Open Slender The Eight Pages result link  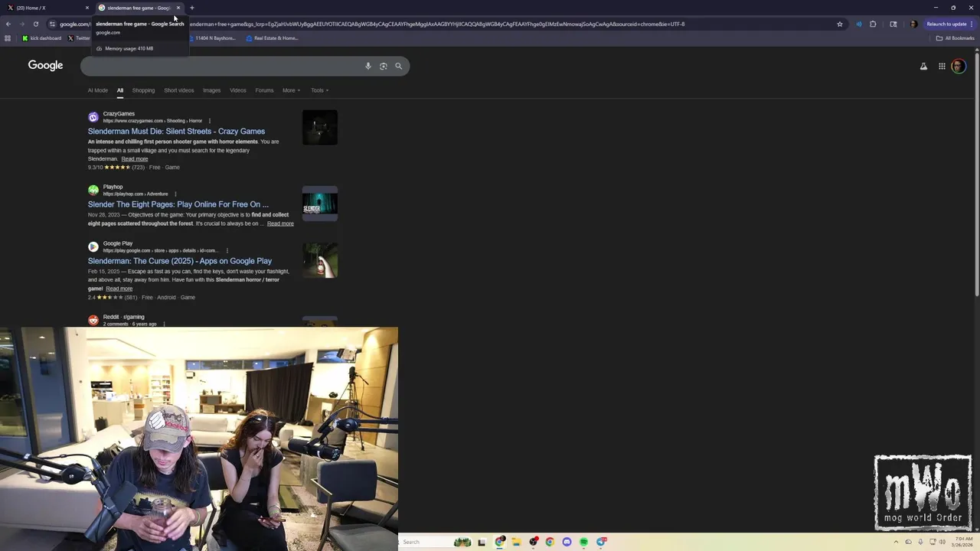point(178,204)
